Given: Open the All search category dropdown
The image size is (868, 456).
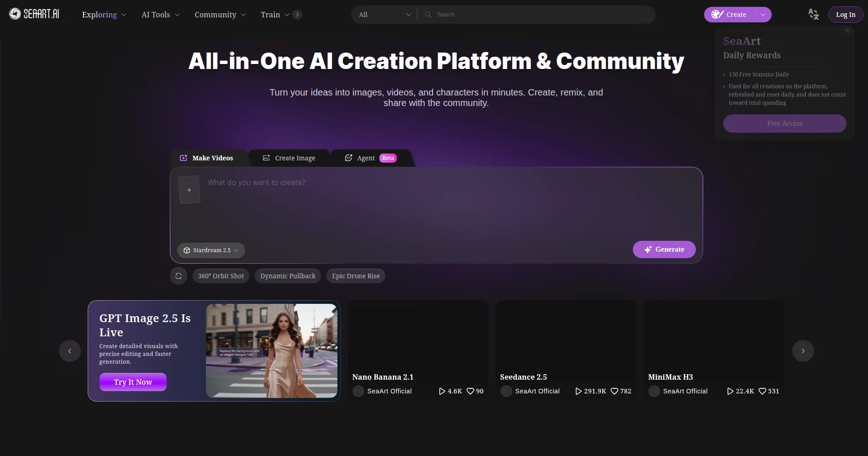Looking at the screenshot, I should pyautogui.click(x=384, y=15).
